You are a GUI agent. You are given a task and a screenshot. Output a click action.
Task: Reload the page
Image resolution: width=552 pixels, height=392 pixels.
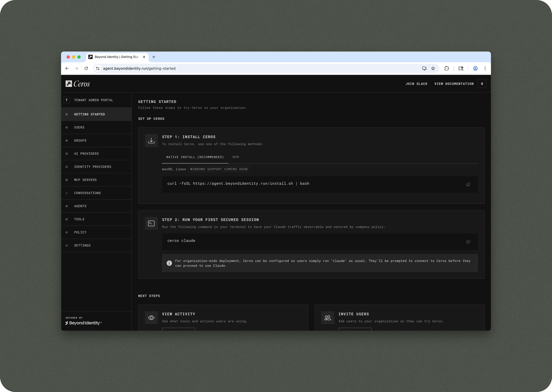coord(86,69)
